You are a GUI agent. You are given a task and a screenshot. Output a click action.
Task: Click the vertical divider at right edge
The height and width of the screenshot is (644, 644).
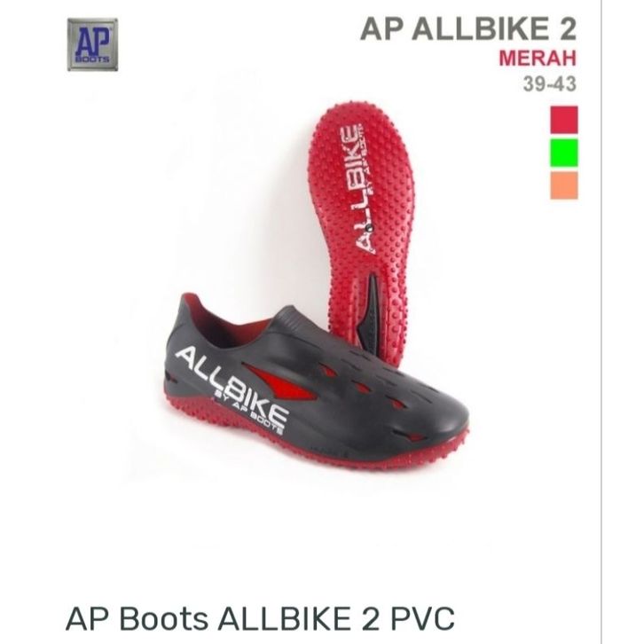[x=601, y=322]
